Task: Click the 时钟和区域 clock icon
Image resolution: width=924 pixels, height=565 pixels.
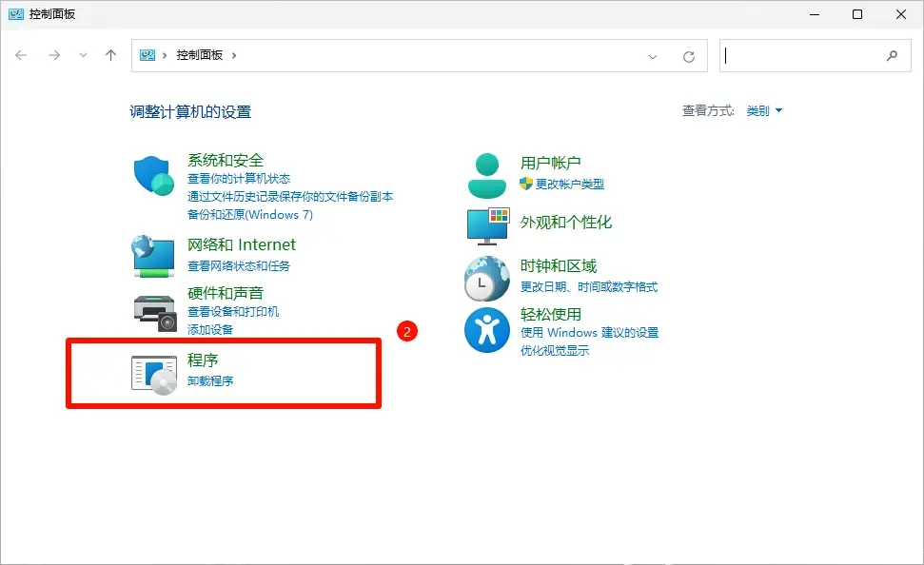Action: 486,278
